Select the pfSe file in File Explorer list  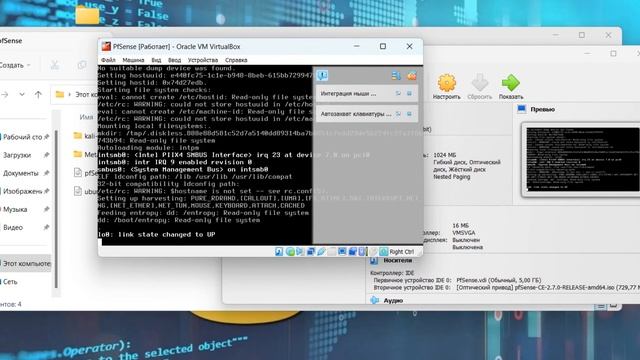85,173
